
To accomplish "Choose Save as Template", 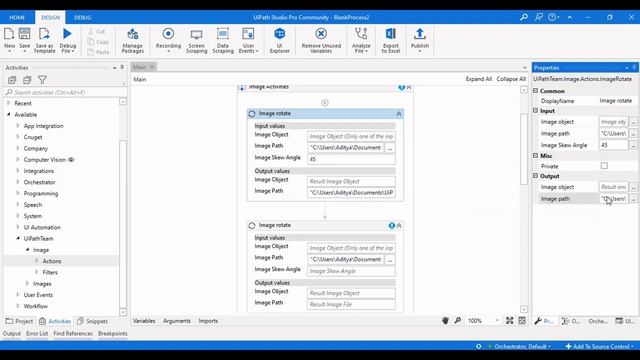I will 44,40.
